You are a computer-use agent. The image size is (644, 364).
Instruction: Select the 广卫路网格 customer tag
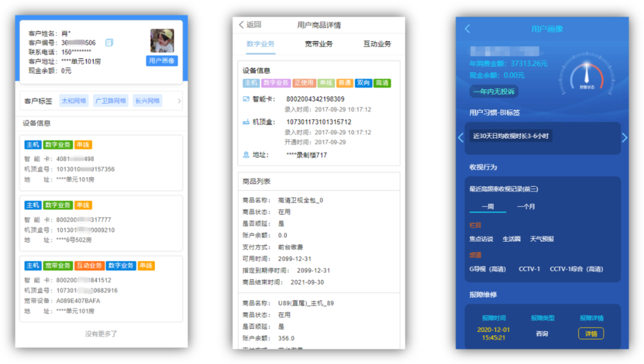click(x=111, y=101)
